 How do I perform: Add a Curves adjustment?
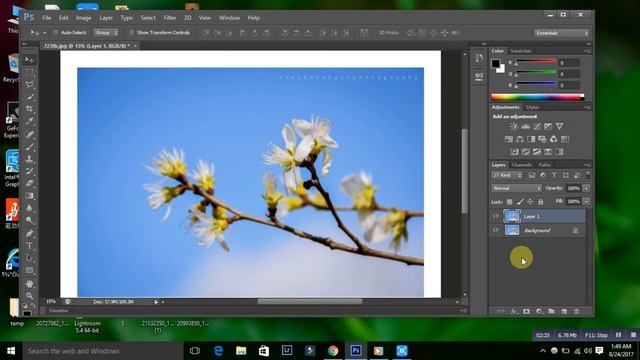[537, 127]
